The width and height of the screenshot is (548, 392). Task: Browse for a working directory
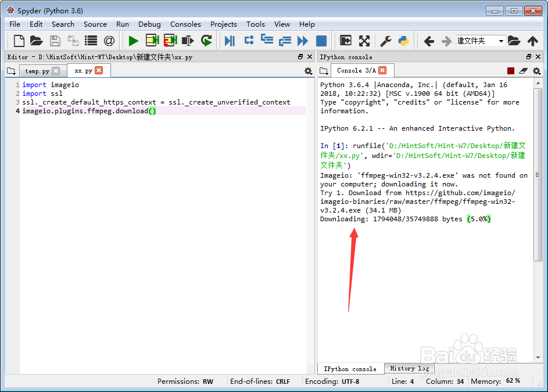click(514, 41)
